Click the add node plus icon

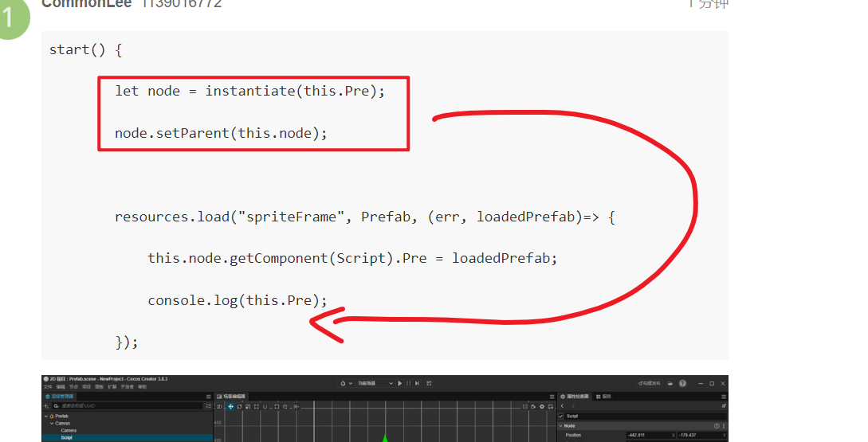point(46,406)
